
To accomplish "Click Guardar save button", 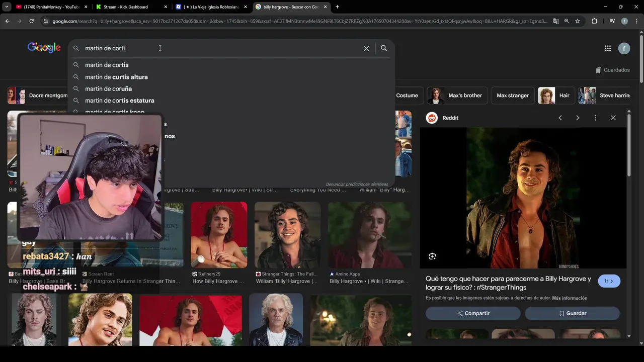I will (572, 313).
